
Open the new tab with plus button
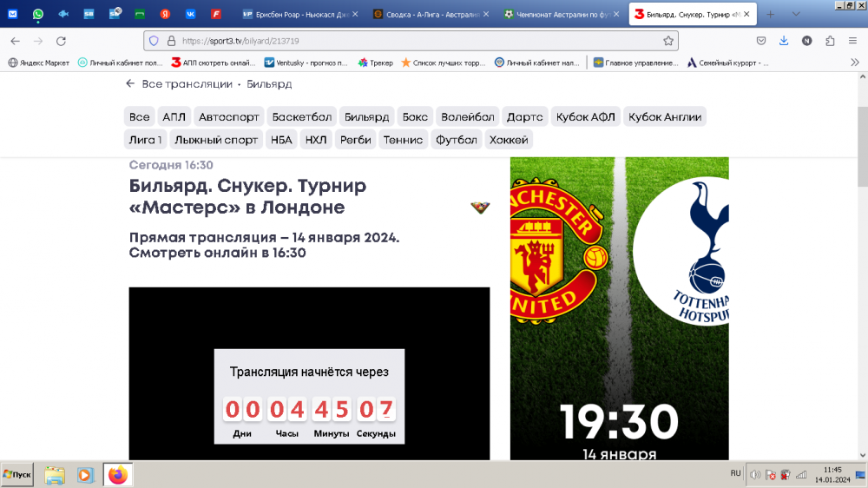coord(770,15)
